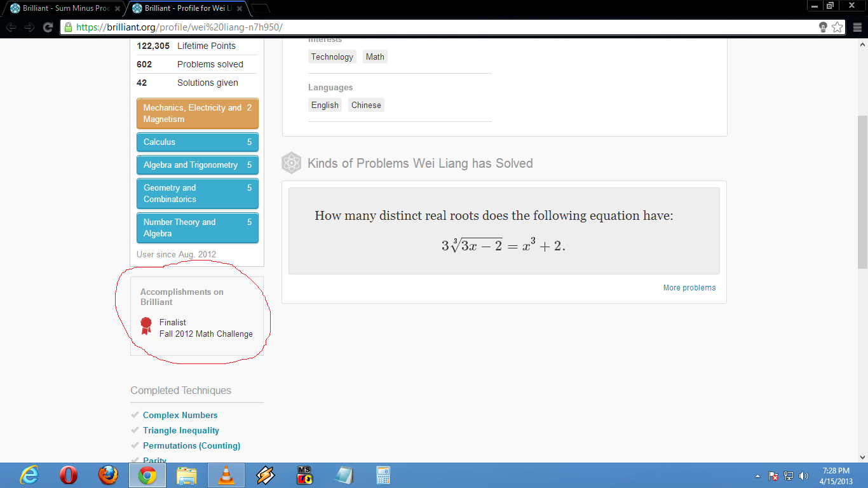Follow the 'More problems' link
Image resolution: width=868 pixels, height=488 pixels.
pyautogui.click(x=689, y=288)
